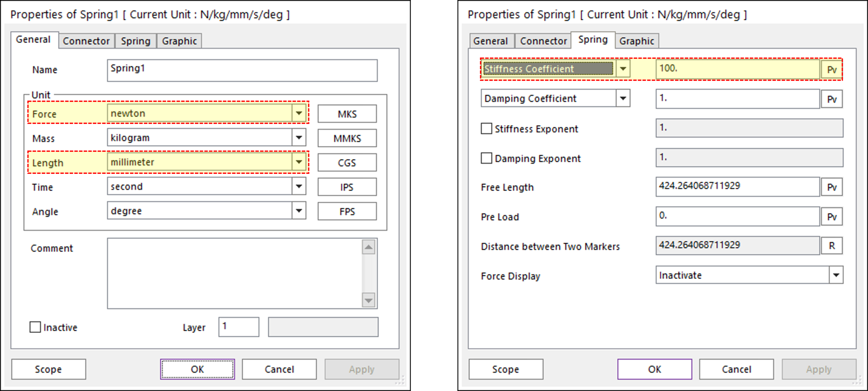Image resolution: width=868 pixels, height=391 pixels.
Task: Click Pv button beside Stiffness Coefficient value
Action: (x=831, y=70)
